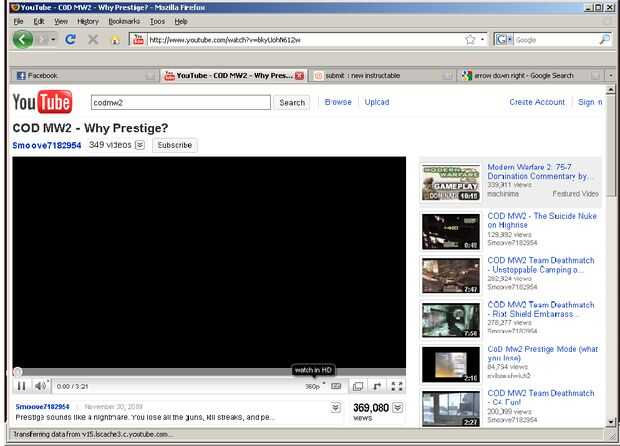This screenshot has height=446, width=620.
Task: Click the YouTube search field containing codmw2
Action: 181,102
